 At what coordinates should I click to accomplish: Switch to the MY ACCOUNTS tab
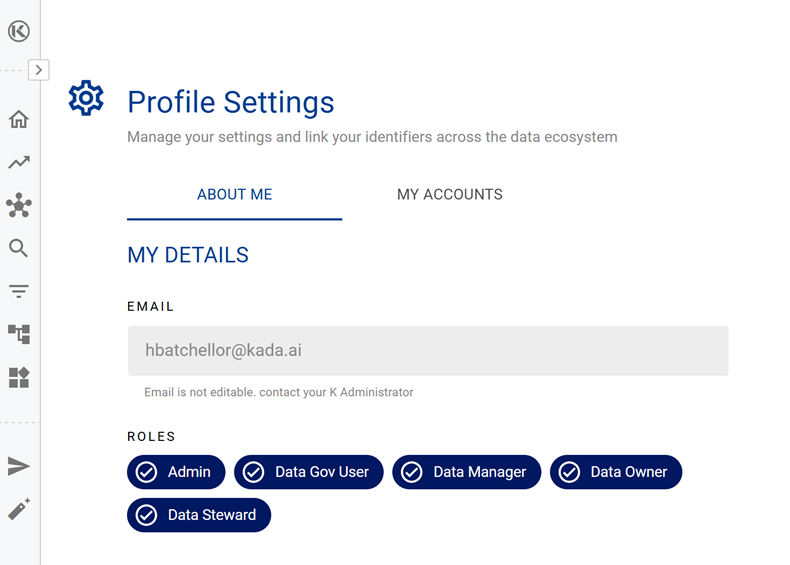(449, 195)
